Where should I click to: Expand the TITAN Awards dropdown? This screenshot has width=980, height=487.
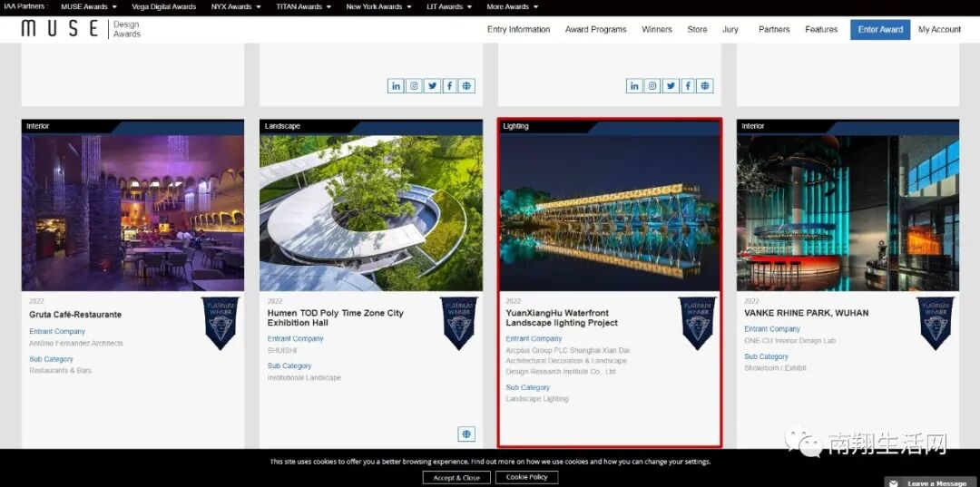(304, 7)
